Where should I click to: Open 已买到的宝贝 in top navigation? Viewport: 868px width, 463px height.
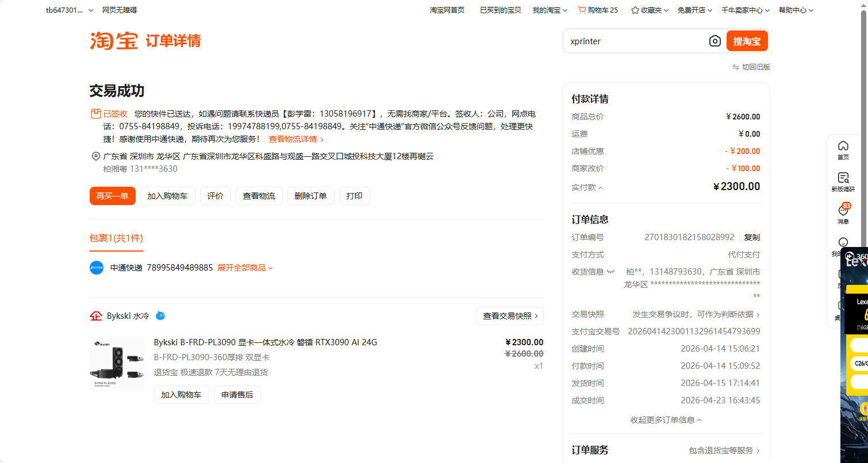coord(500,10)
